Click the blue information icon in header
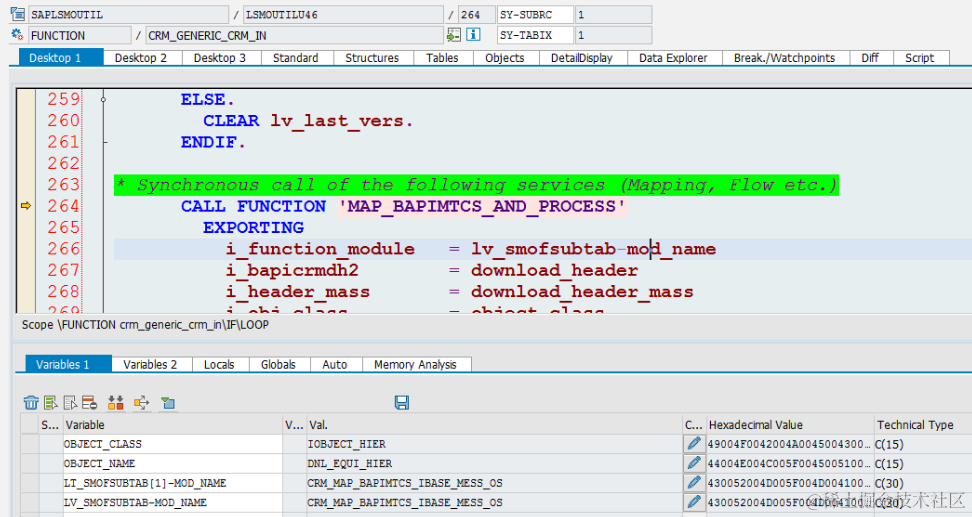The height and width of the screenshot is (517, 972). point(473,35)
